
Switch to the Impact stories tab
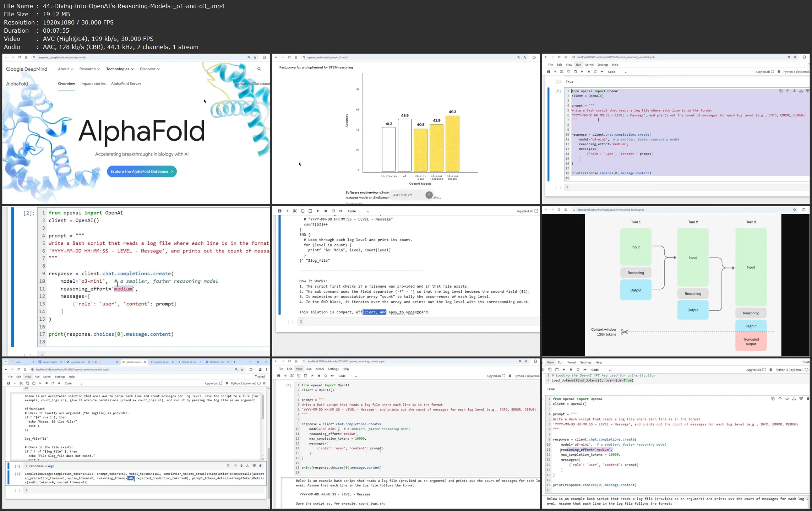[x=93, y=84]
